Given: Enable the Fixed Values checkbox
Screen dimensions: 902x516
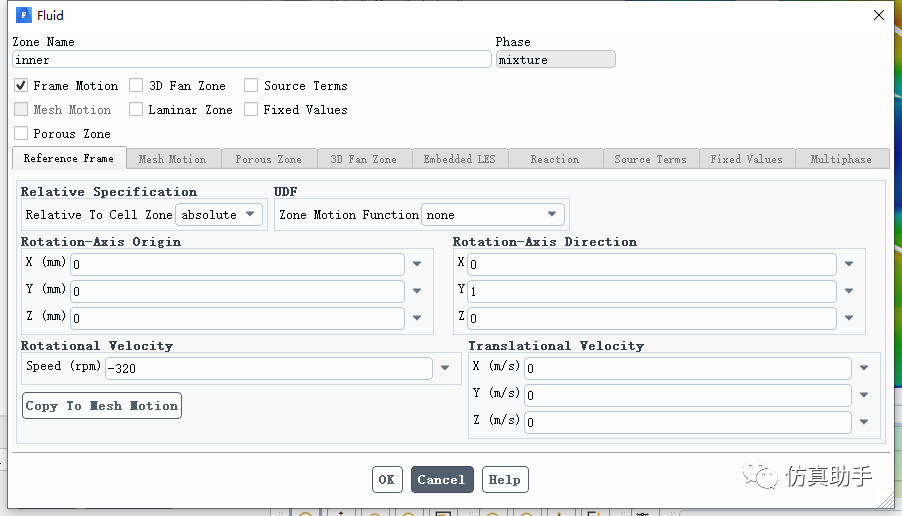Looking at the screenshot, I should 251,109.
